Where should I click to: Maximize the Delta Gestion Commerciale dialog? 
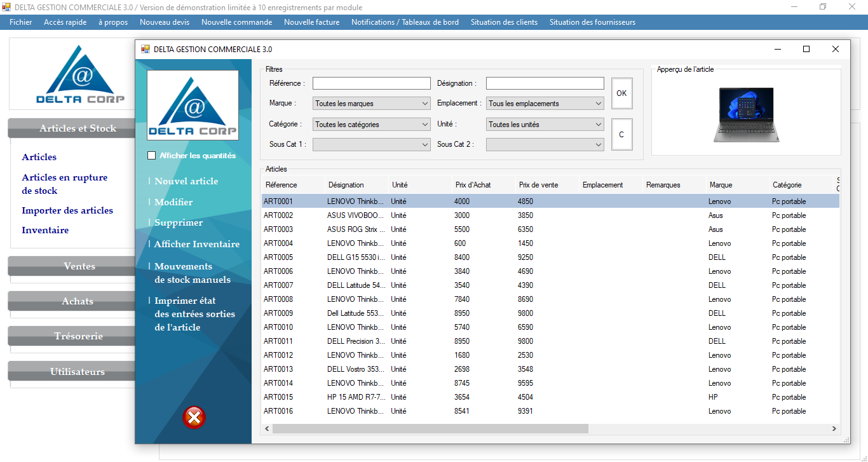(x=806, y=49)
